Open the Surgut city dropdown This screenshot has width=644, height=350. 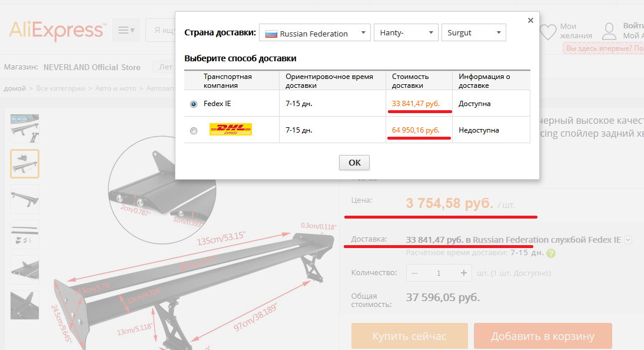tap(473, 33)
